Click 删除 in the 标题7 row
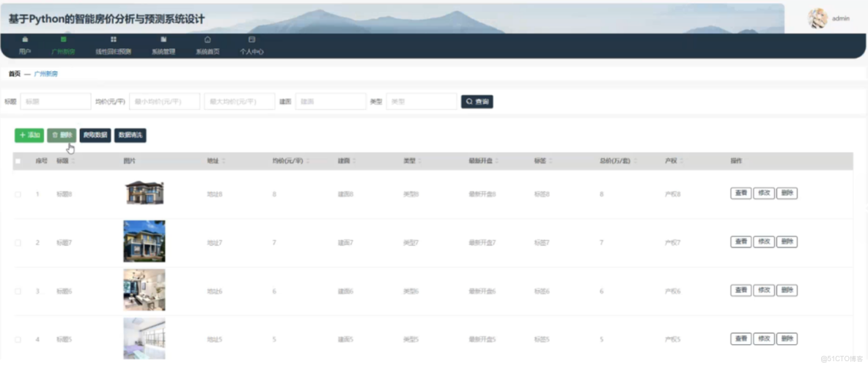The image size is (868, 367). [787, 242]
